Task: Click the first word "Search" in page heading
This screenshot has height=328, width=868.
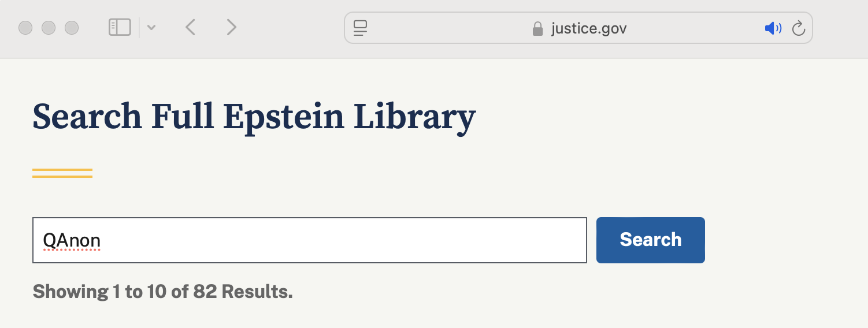Action: click(x=87, y=117)
